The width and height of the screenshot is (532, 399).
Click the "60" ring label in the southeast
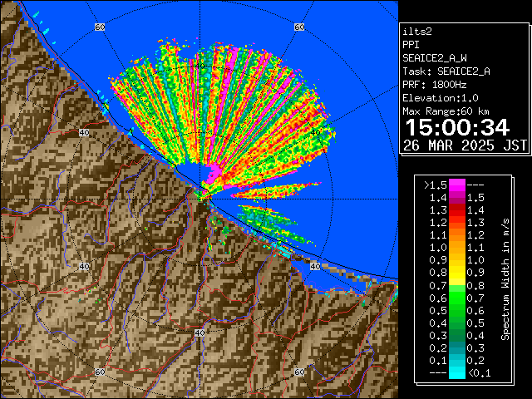[x=299, y=372]
